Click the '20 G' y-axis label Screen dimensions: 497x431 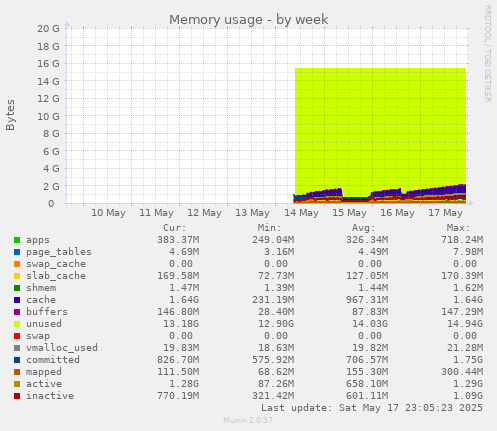(x=48, y=29)
